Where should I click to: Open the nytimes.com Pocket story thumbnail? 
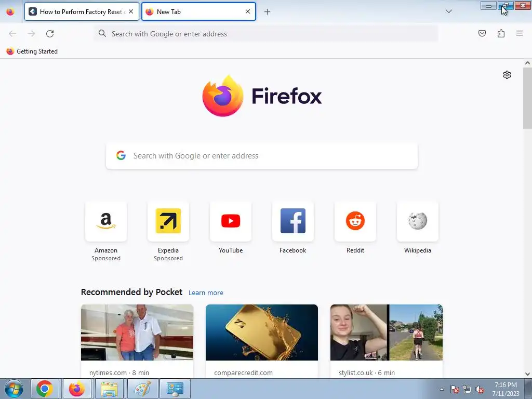click(x=137, y=332)
